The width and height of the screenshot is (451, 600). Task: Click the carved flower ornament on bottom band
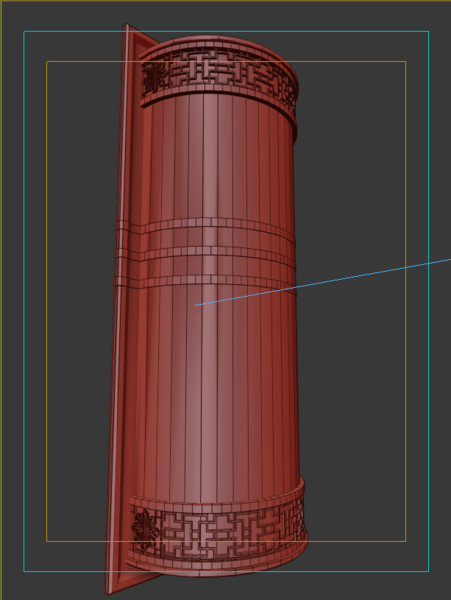click(144, 528)
